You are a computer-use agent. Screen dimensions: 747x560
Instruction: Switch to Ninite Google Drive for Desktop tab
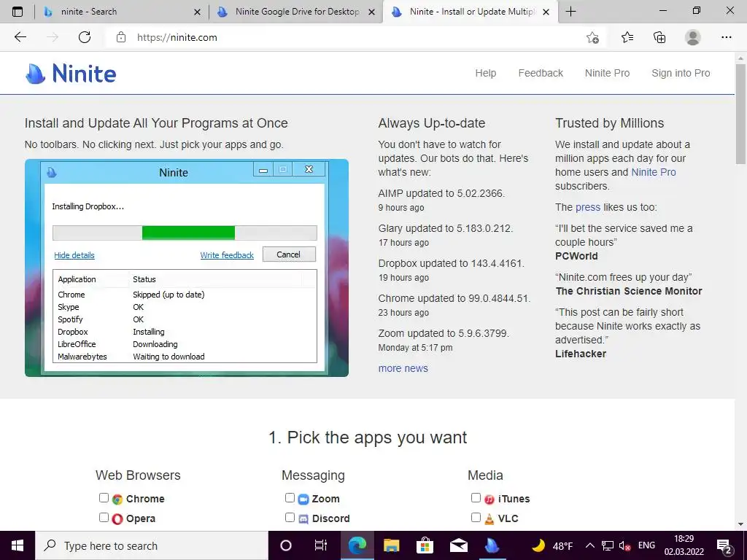click(x=295, y=12)
